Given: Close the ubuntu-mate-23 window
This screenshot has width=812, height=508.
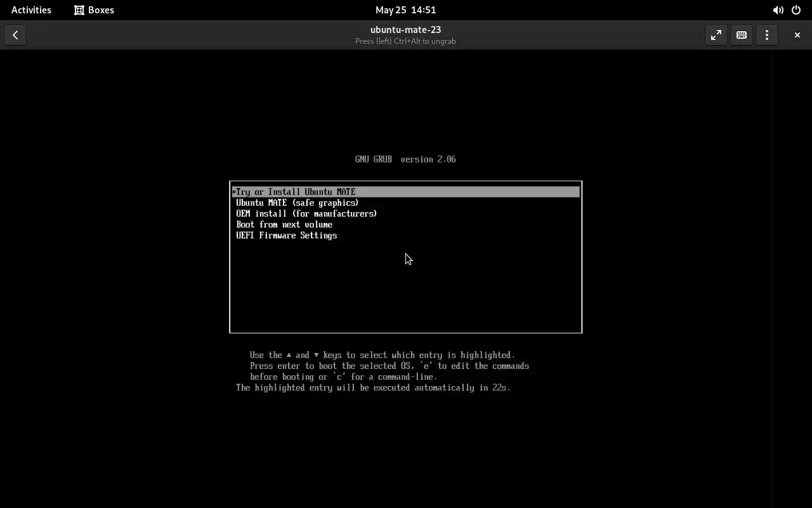Looking at the screenshot, I should [x=797, y=35].
